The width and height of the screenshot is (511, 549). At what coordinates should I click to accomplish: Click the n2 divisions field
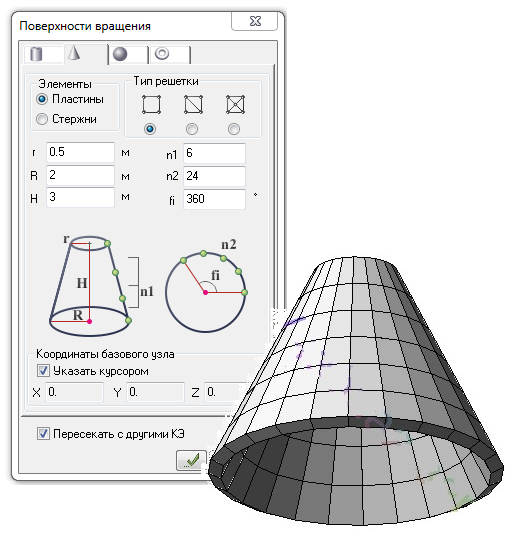pos(214,176)
